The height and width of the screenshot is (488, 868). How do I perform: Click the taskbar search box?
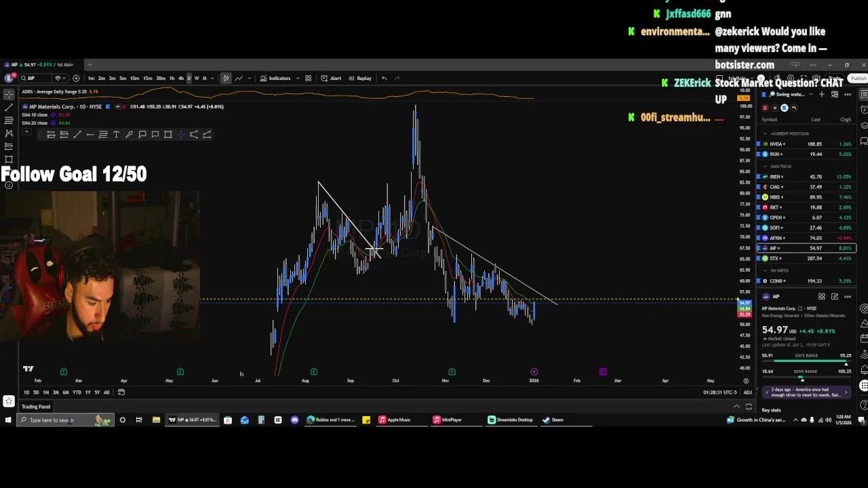click(65, 420)
